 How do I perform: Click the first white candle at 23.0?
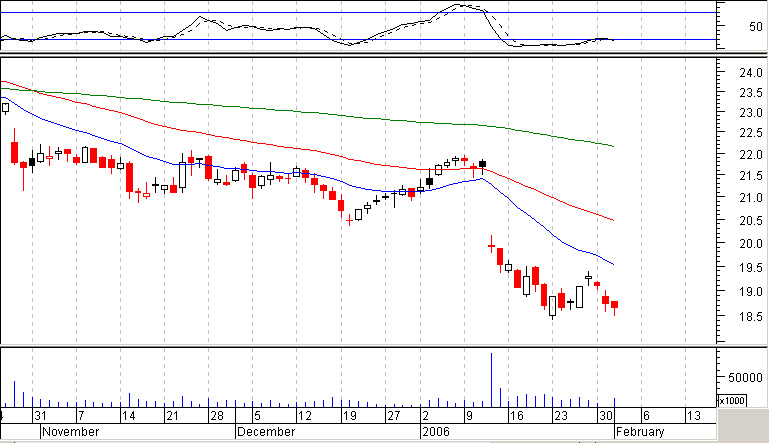(x=5, y=108)
